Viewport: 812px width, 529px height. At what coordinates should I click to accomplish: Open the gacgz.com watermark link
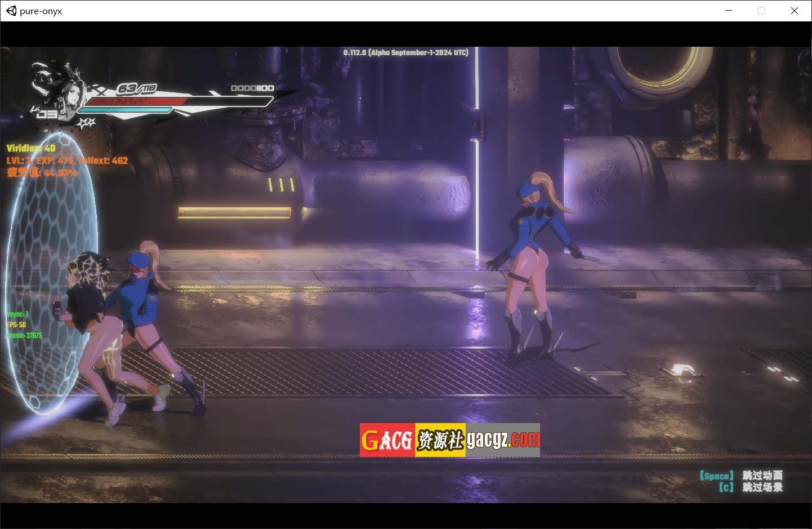click(x=503, y=440)
